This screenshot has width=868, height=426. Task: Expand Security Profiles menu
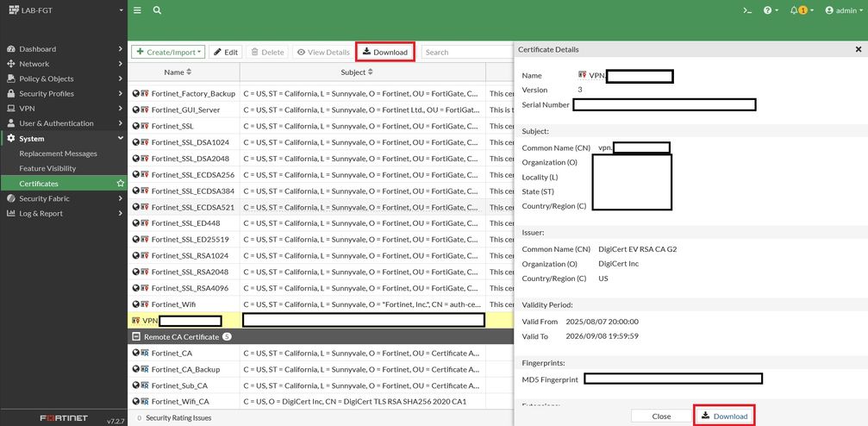pyautogui.click(x=64, y=94)
